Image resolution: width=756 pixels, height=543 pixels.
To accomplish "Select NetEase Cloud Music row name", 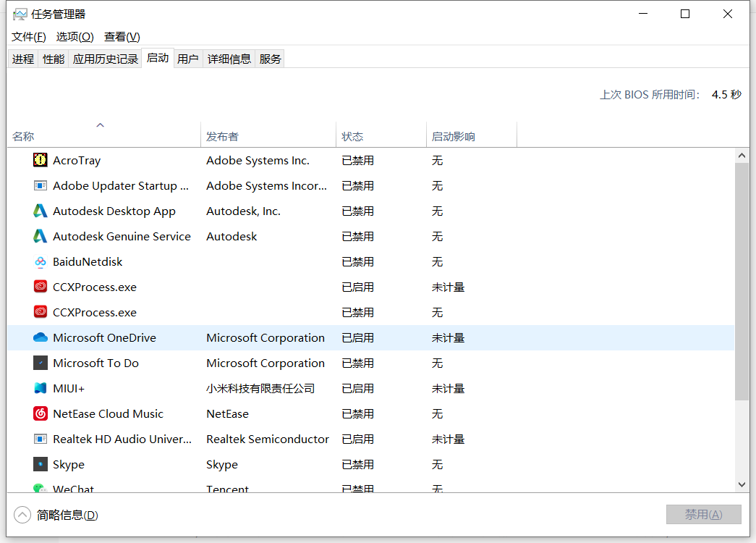I will pyautogui.click(x=108, y=413).
